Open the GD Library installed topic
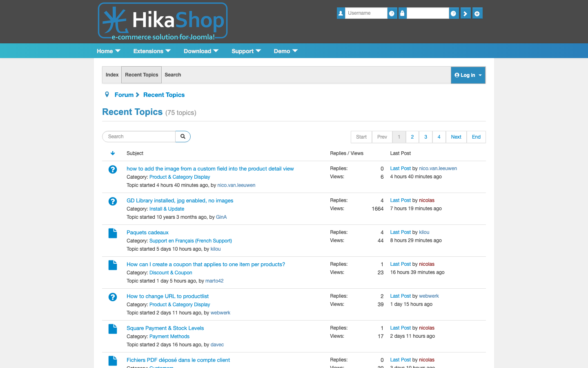 180,201
